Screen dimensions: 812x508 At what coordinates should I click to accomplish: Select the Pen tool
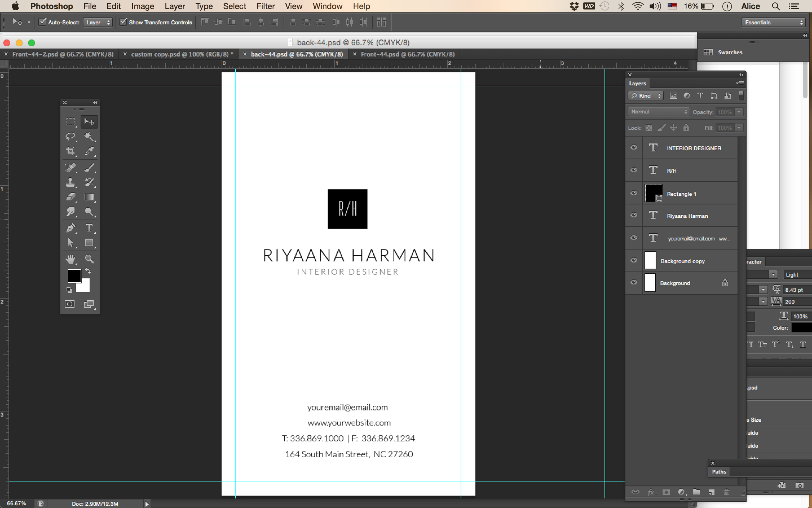[70, 228]
